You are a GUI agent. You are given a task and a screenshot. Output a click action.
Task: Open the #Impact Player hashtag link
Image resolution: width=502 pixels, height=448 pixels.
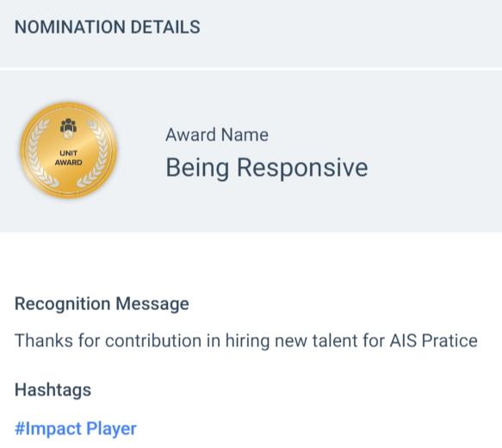point(76,429)
